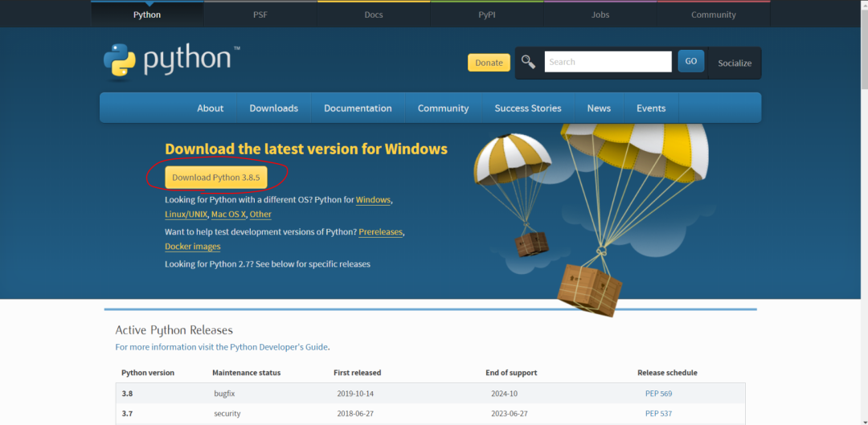Click the security maintenance status cell

click(227, 414)
